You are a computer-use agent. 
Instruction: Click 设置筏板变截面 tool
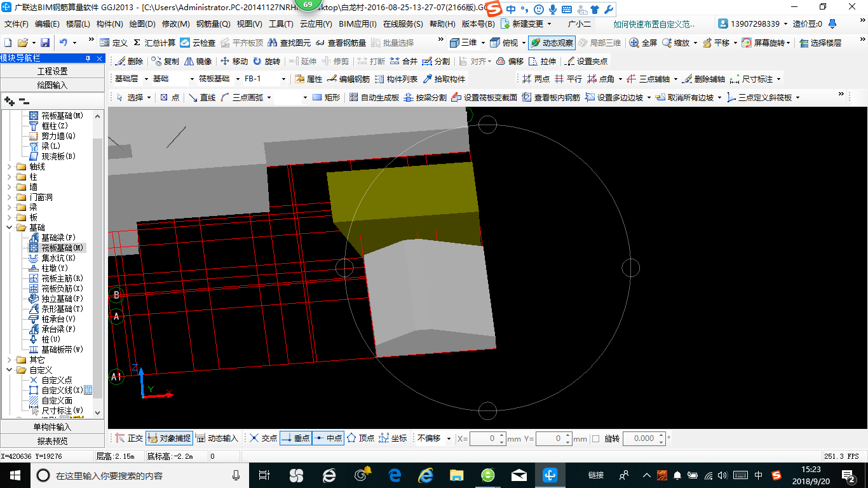pyautogui.click(x=484, y=97)
